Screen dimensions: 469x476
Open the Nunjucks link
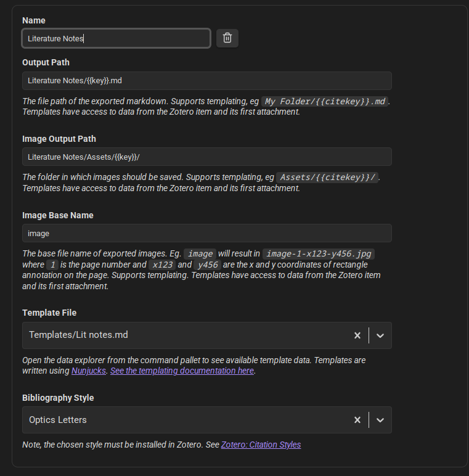(89, 371)
